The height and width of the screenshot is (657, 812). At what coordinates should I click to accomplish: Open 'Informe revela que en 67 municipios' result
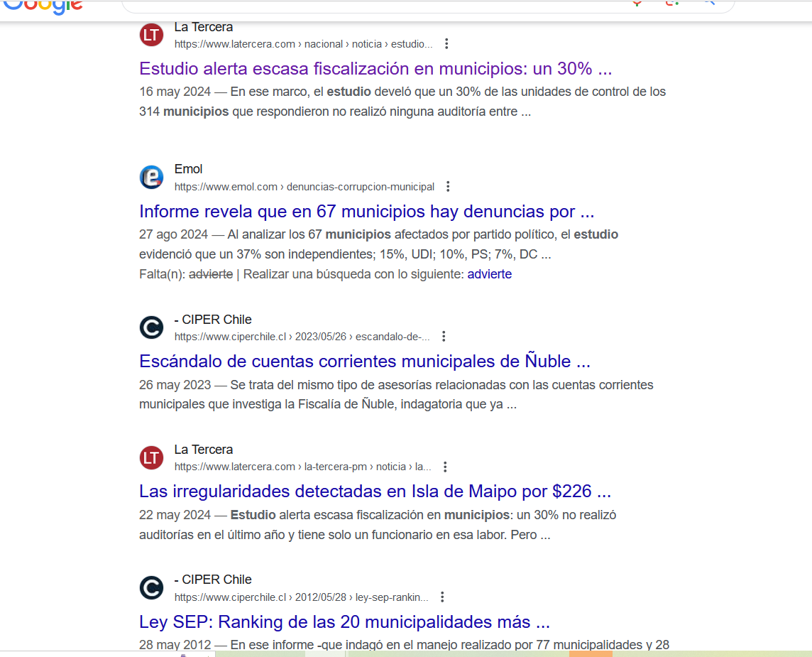[367, 212]
